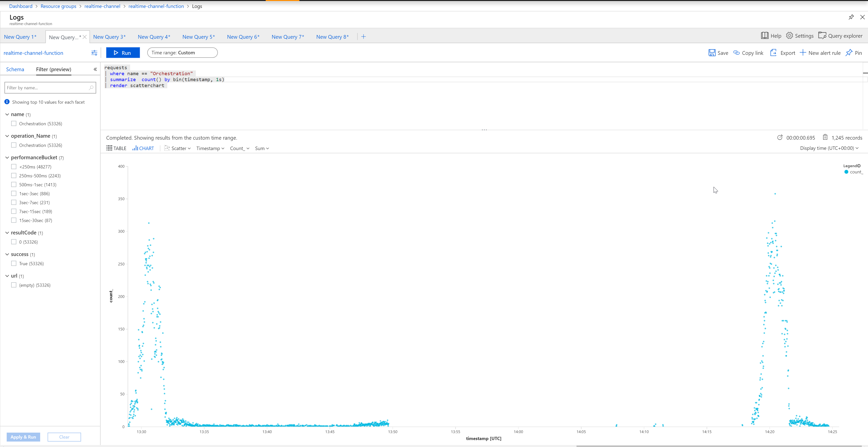Navigate to Resource groups breadcrumb
The width and height of the screenshot is (868, 447).
(58, 6)
